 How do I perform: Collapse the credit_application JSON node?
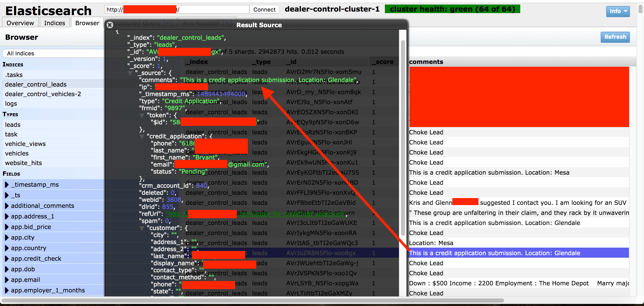142,137
